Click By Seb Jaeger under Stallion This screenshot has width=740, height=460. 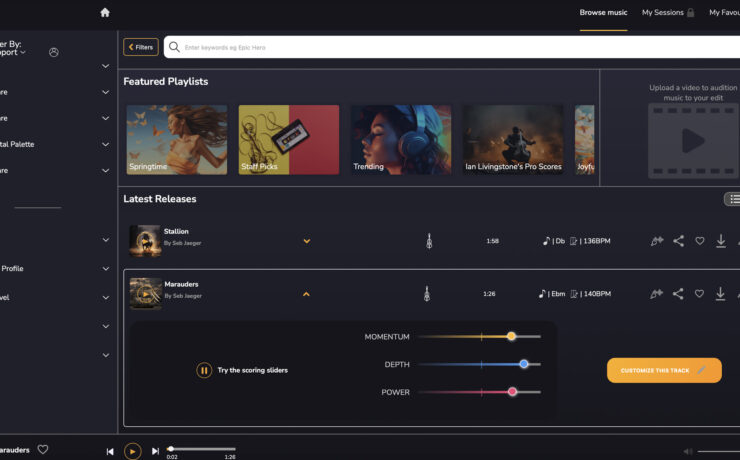pyautogui.click(x=183, y=243)
